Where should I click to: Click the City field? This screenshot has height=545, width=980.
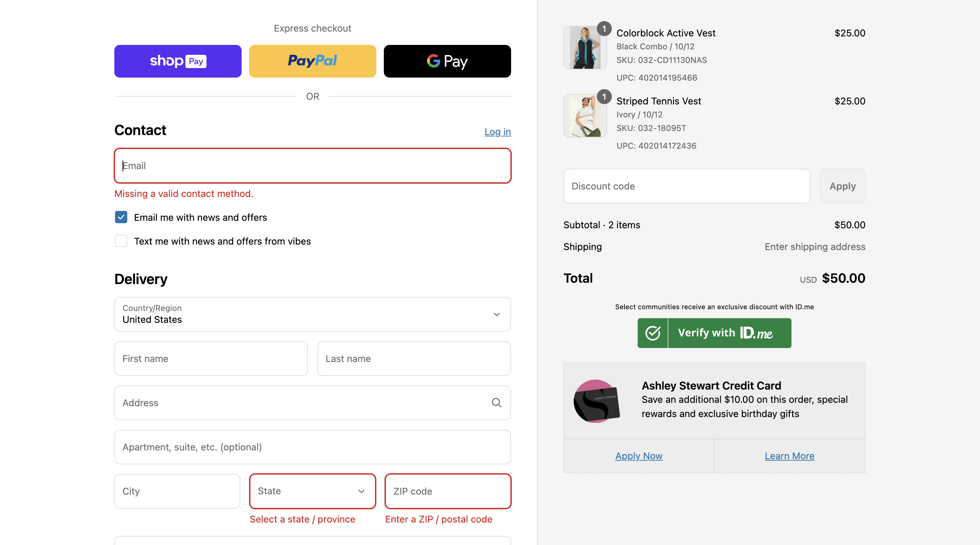click(x=177, y=491)
